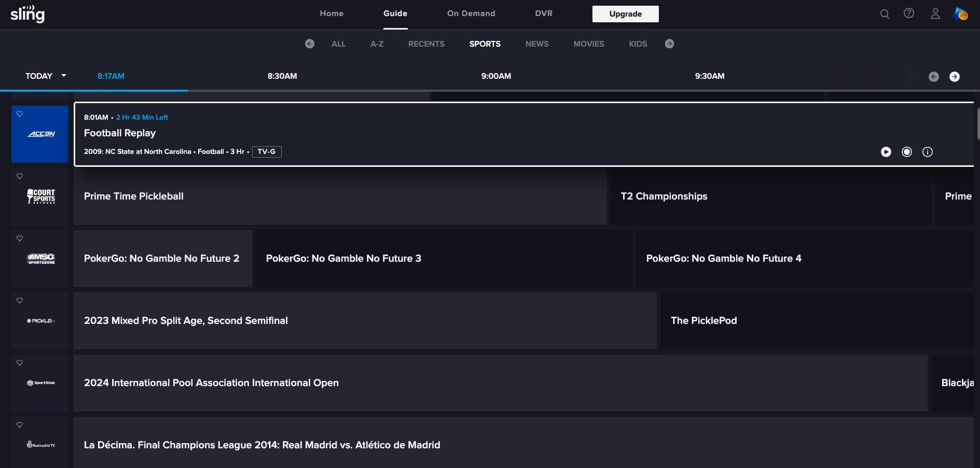Screen dimensions: 980x468
Task: Open the account profile icon
Action: [x=935, y=14]
